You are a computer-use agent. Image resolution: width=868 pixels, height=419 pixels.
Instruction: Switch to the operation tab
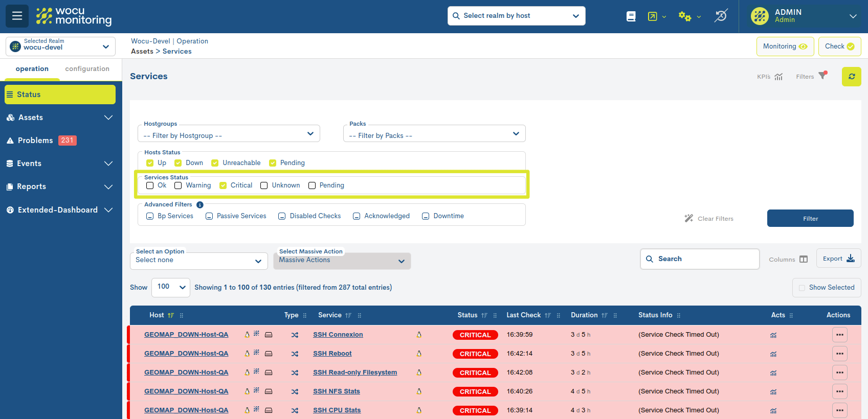32,69
